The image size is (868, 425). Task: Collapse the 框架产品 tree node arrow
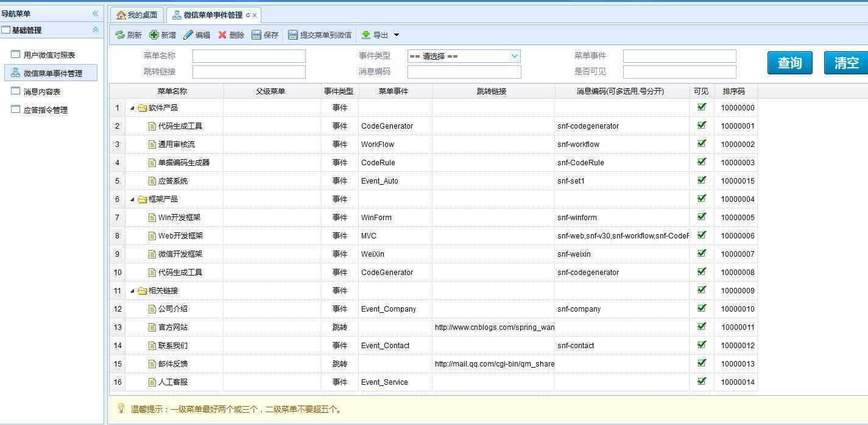coord(132,199)
